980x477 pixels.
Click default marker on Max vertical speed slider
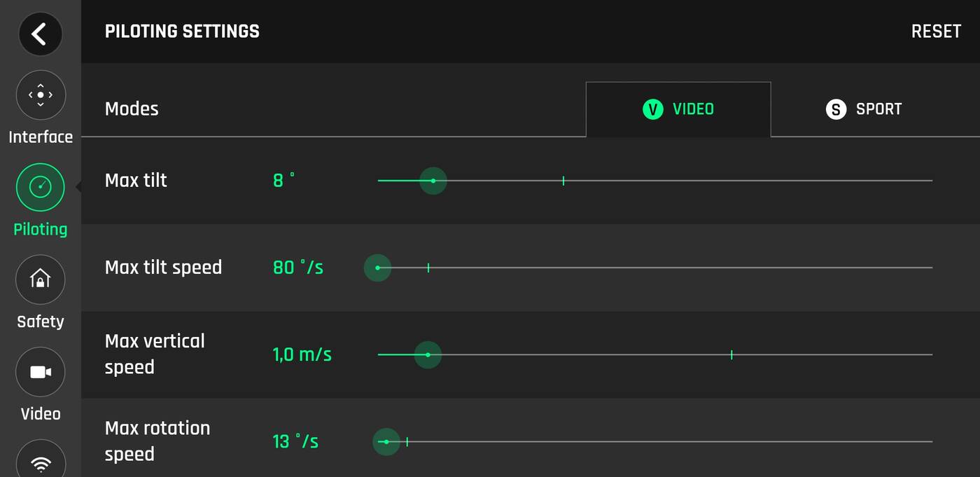point(731,355)
